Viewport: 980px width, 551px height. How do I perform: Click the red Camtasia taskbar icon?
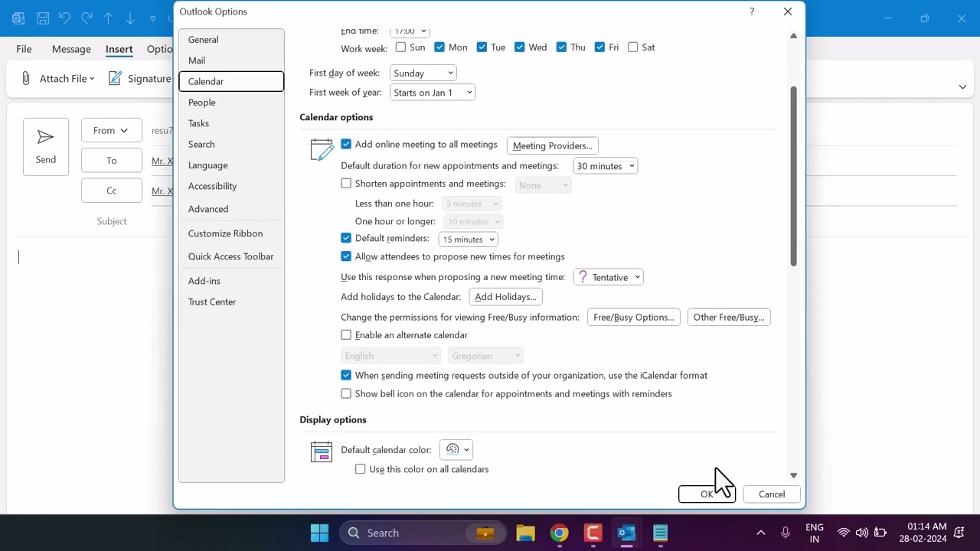tap(593, 533)
